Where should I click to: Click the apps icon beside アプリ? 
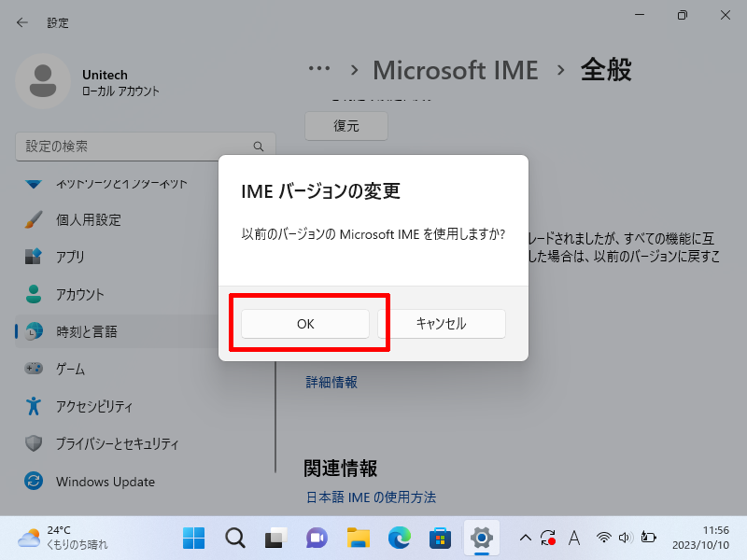pyautogui.click(x=34, y=257)
